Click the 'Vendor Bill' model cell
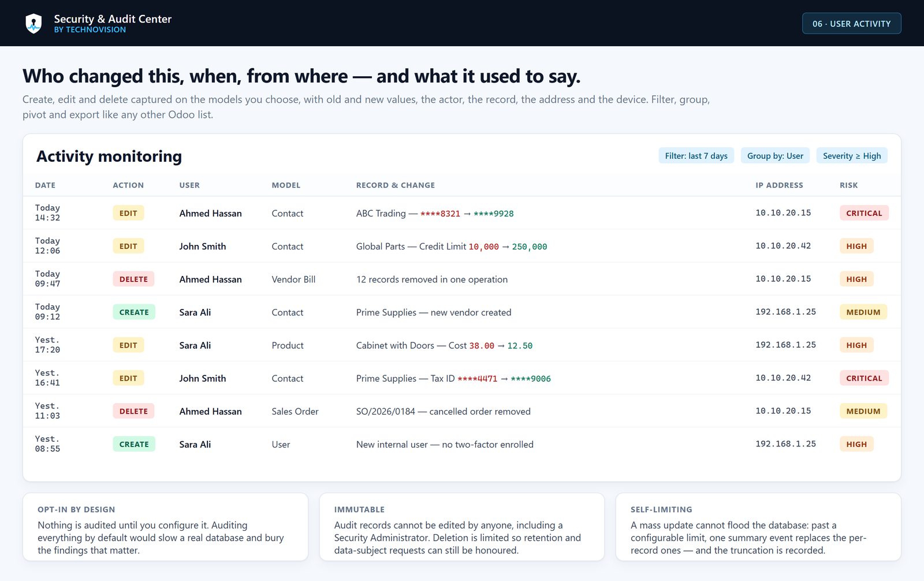924x581 pixels. coord(293,279)
